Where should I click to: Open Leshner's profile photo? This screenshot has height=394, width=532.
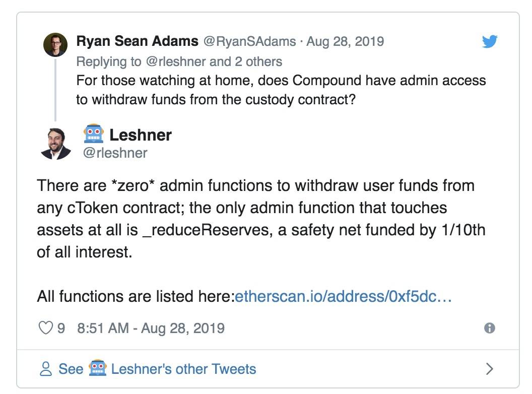point(56,144)
